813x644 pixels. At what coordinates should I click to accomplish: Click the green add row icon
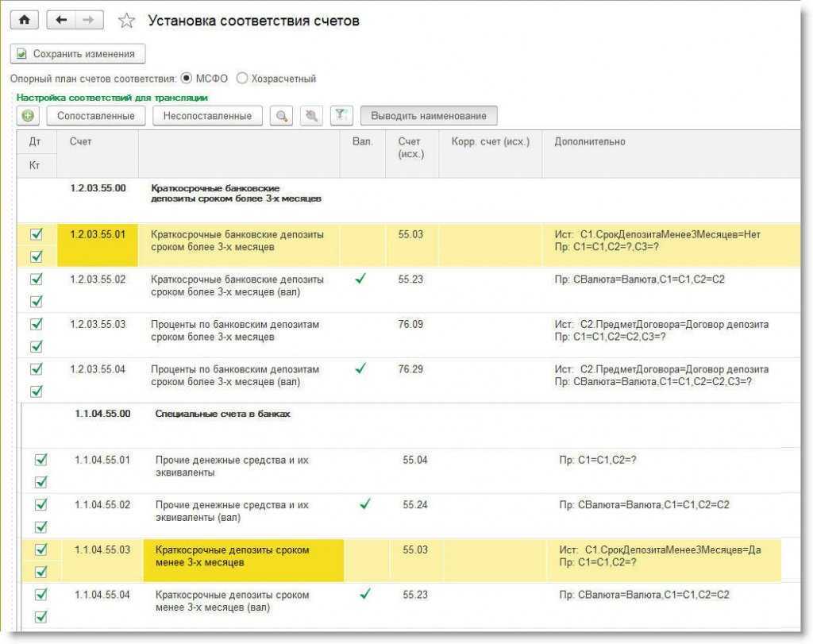pos(28,116)
